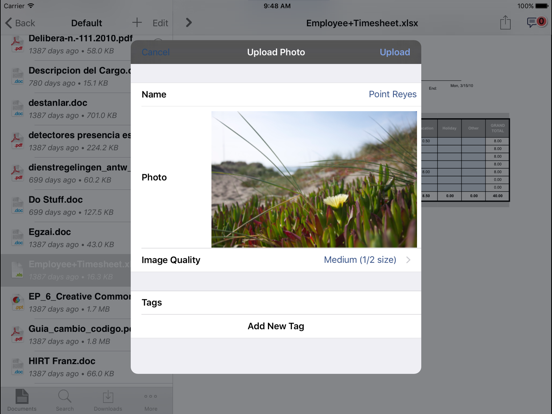552x414 pixels.
Task: Tap xls icon beside Employee+Timesheet
Action: point(17,270)
